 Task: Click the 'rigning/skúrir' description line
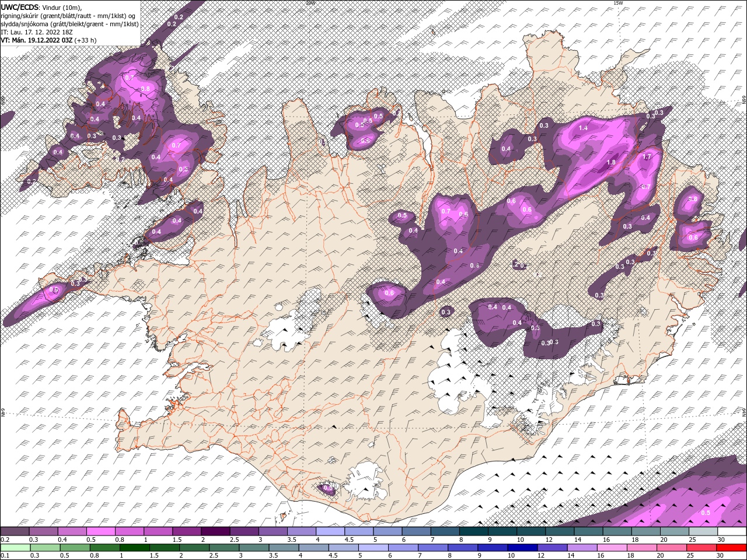click(68, 16)
